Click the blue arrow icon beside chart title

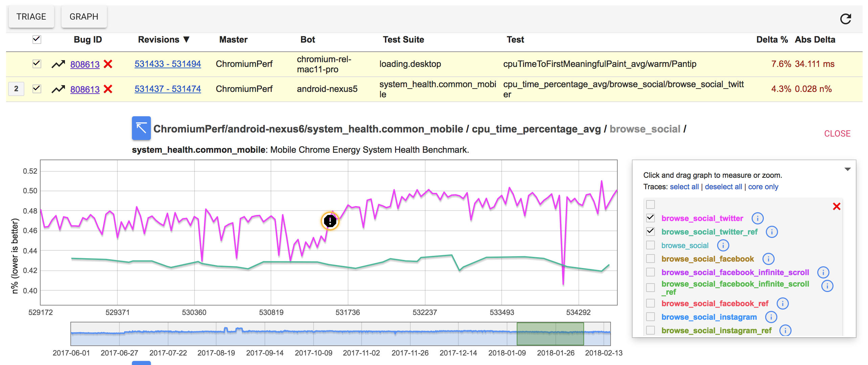coord(141,128)
